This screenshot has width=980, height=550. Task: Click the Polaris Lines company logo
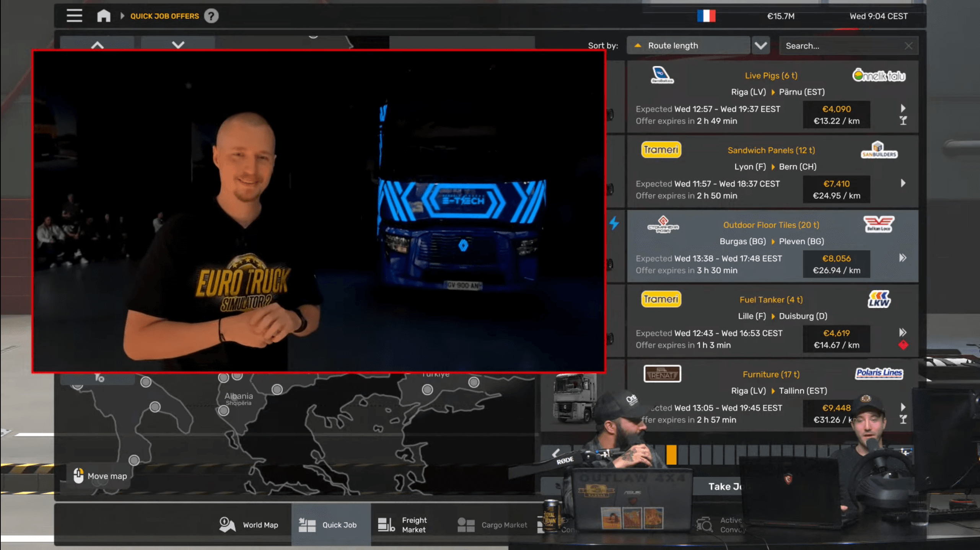pyautogui.click(x=879, y=373)
